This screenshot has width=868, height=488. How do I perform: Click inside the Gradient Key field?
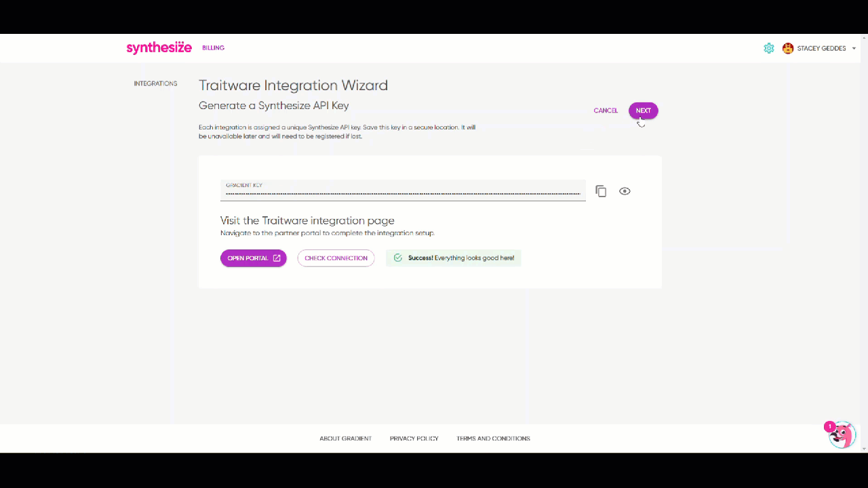pos(402,193)
